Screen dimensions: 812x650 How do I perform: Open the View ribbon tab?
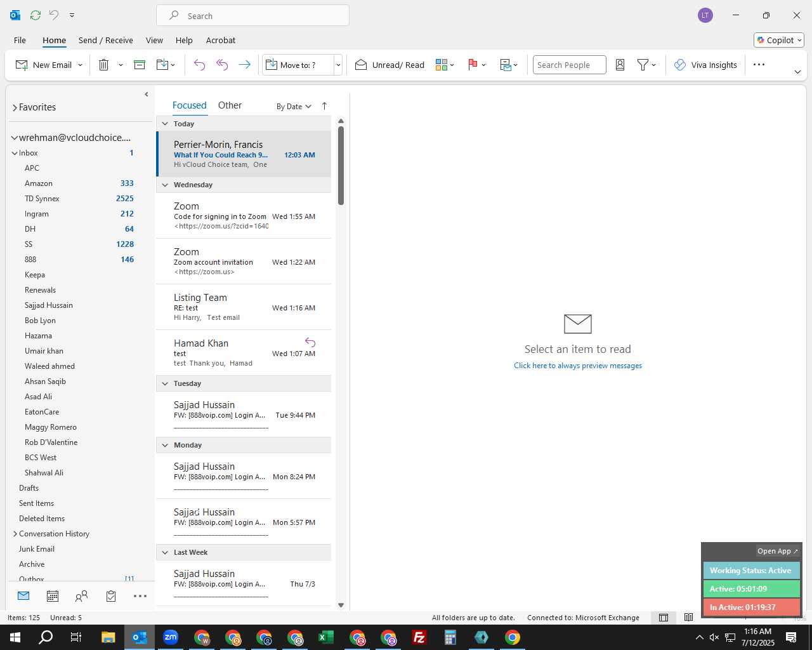(154, 40)
